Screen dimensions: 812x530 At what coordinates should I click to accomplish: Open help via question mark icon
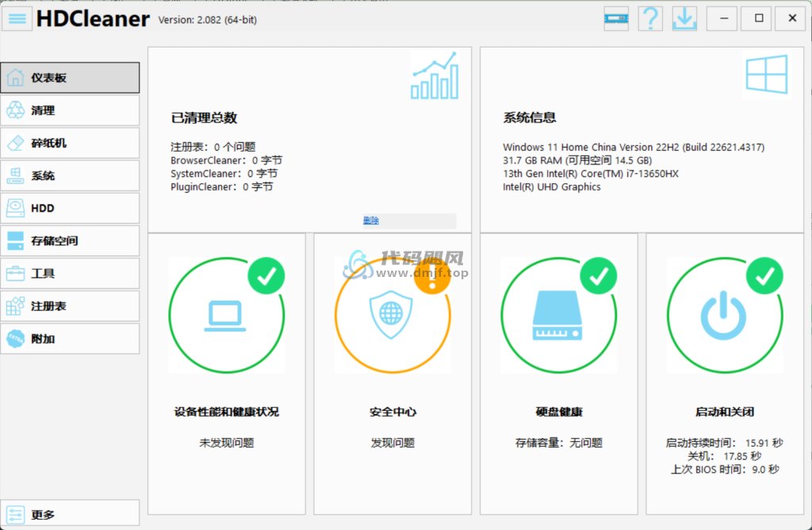click(x=650, y=19)
